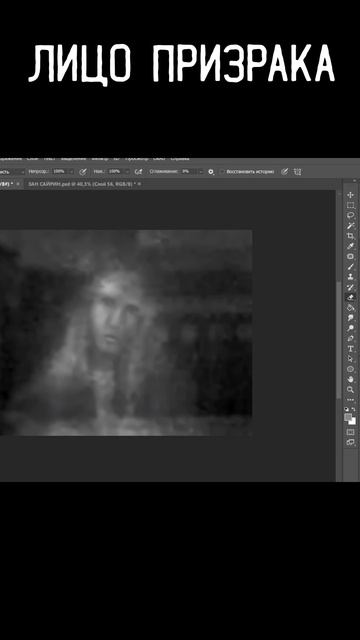Select the Lasso tool
360x640 pixels.
click(x=350, y=216)
